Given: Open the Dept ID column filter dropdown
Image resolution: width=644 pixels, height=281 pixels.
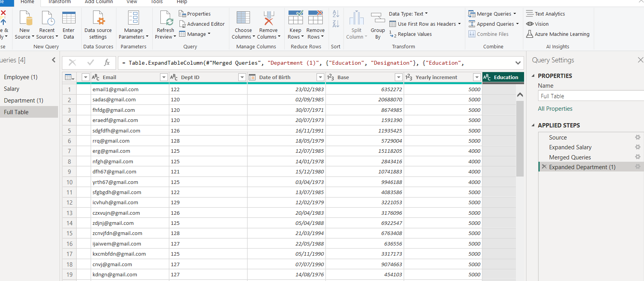Looking at the screenshot, I should coord(242,77).
